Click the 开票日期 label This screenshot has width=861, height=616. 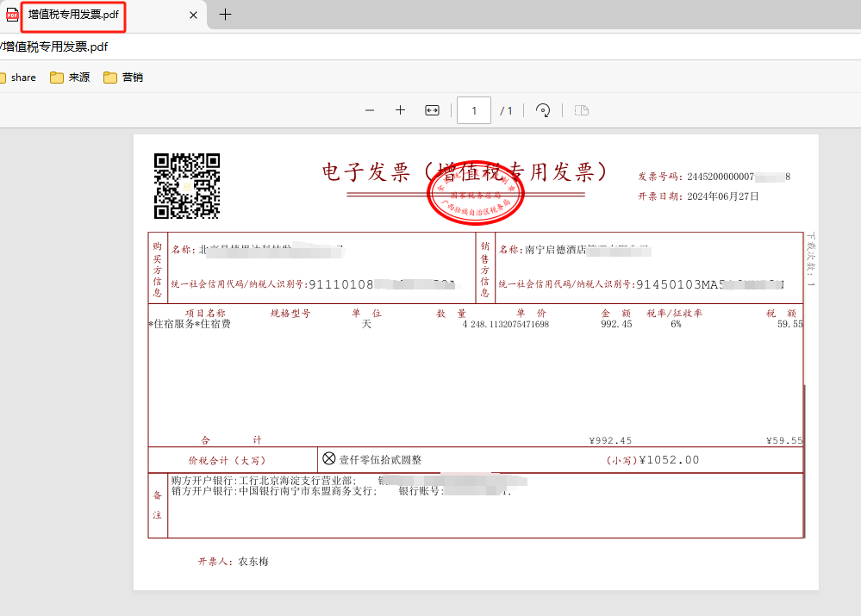click(660, 196)
